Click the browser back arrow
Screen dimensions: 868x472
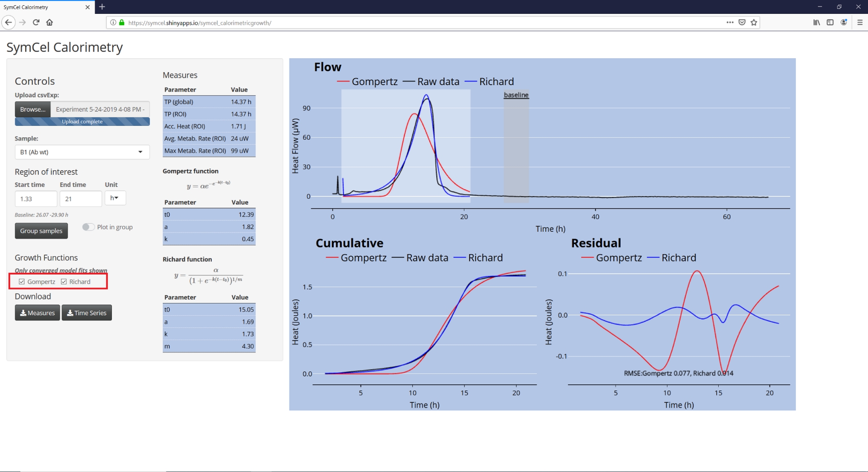point(8,22)
